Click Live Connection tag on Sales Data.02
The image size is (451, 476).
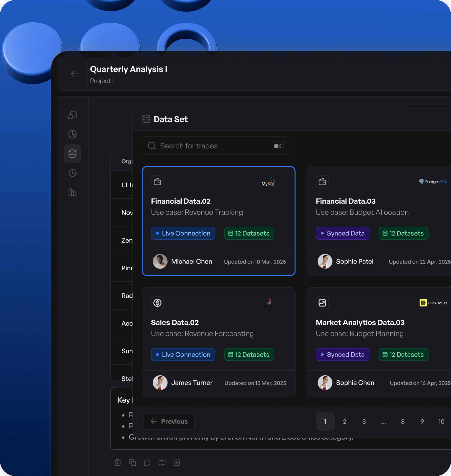(x=183, y=354)
